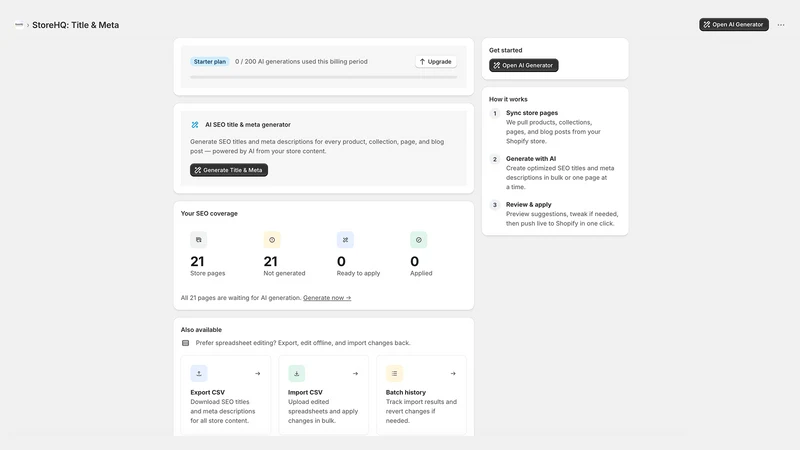Image resolution: width=800 pixels, height=450 pixels.
Task: Click the Review & apply heading
Action: 529,205
